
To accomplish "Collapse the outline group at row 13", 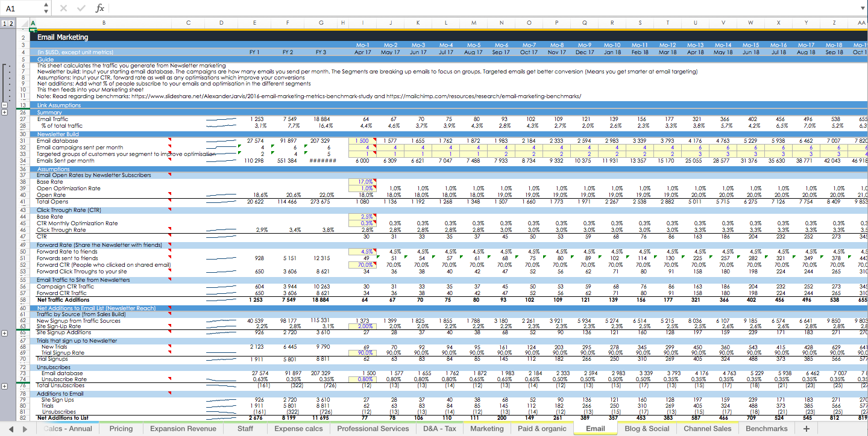I will point(5,105).
